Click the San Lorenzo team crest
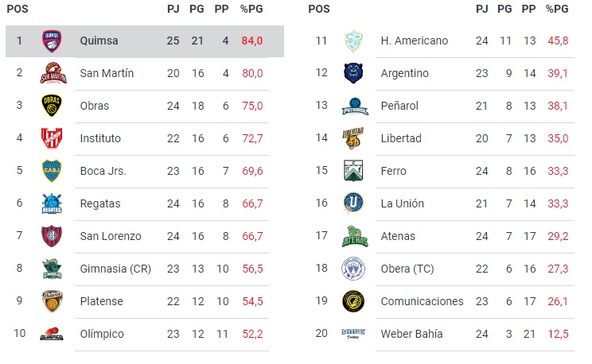 [x=52, y=236]
